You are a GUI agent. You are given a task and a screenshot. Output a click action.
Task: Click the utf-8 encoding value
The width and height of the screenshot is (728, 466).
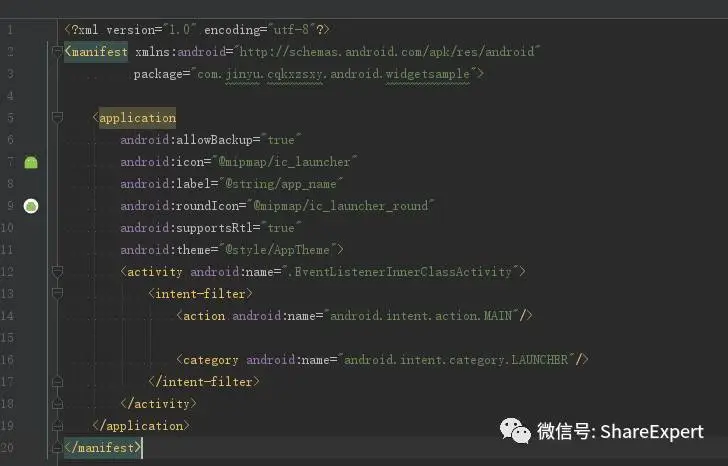[x=291, y=30]
